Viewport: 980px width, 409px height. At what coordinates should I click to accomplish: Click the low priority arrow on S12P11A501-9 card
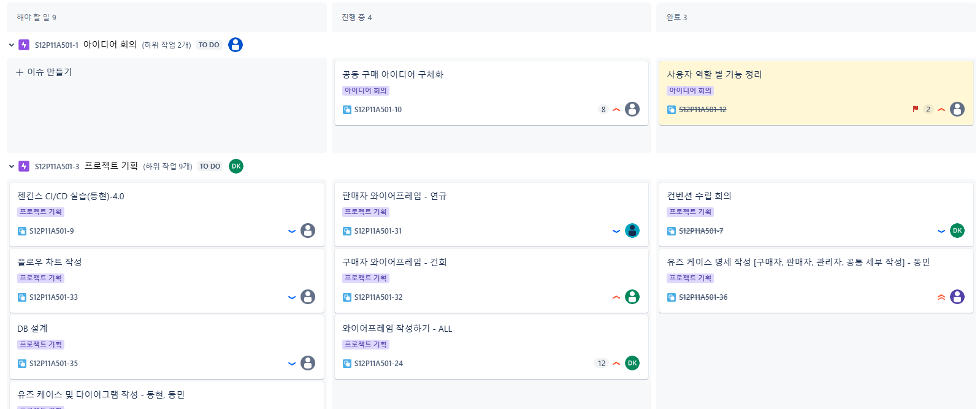coord(292,231)
